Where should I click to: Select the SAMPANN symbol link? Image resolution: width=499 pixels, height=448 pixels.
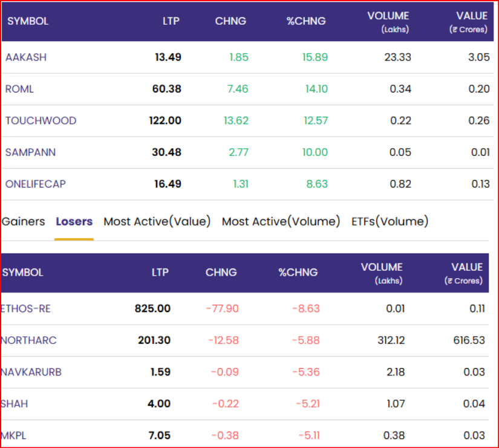coord(30,152)
